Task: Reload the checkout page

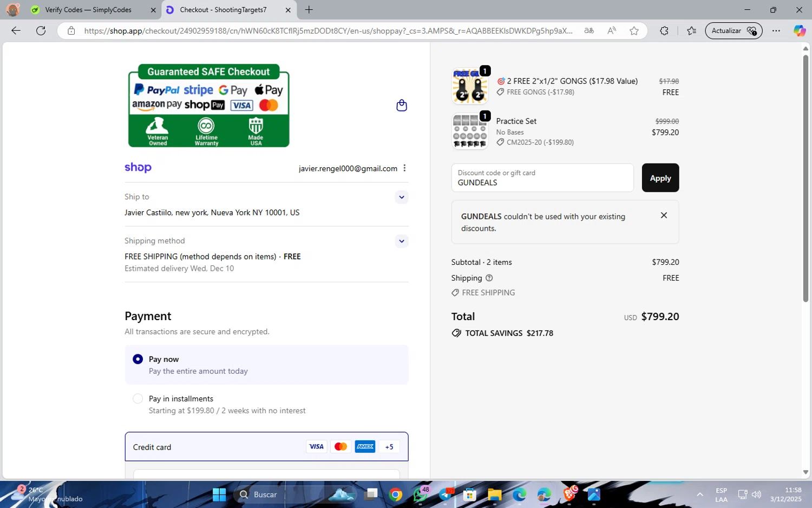Action: (41, 31)
